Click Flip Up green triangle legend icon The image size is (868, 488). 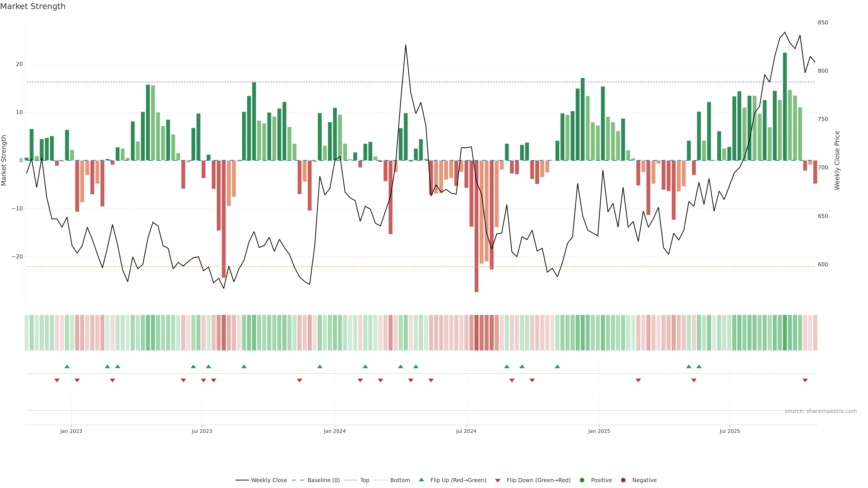pos(421,480)
